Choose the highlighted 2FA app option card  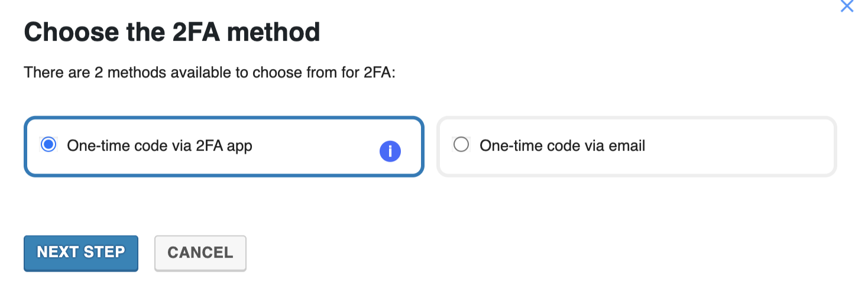tap(224, 146)
